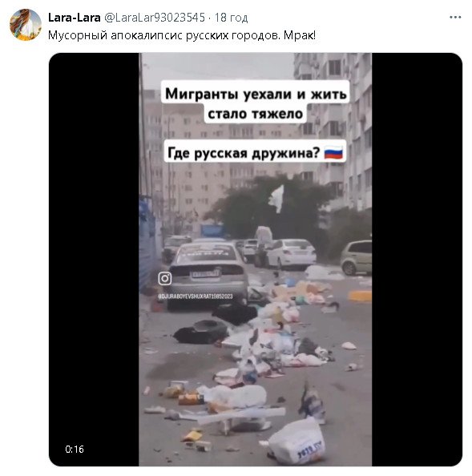Screen dimensions: 472x476
Task: Play the video by clicking the silver car
Action: 208,273
